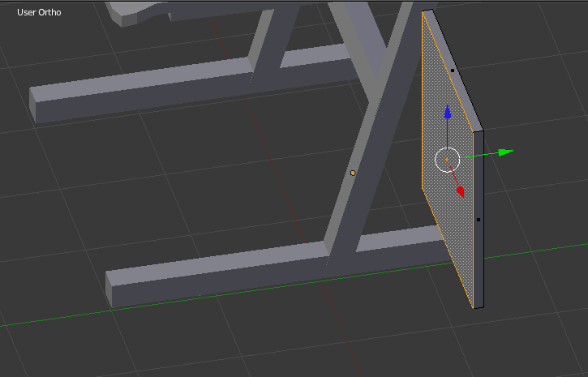Select the black face dot on the panel's top edge
This screenshot has width=588, height=377.
(453, 71)
